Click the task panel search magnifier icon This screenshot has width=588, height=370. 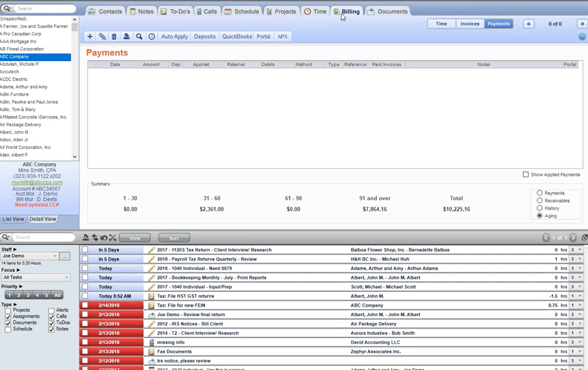click(x=5, y=237)
